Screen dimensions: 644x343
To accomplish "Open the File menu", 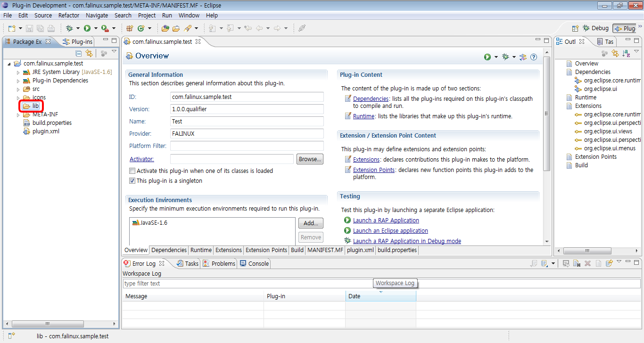I will coord(8,15).
